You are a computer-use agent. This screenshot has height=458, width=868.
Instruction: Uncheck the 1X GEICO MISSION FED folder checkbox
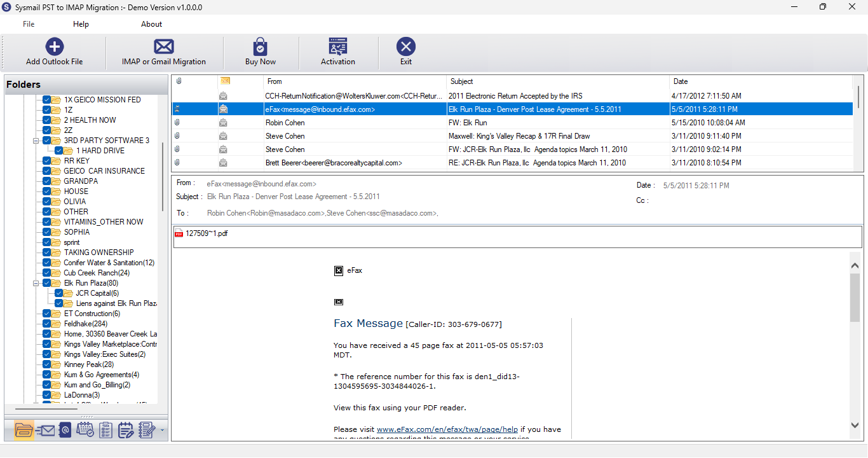pyautogui.click(x=47, y=100)
